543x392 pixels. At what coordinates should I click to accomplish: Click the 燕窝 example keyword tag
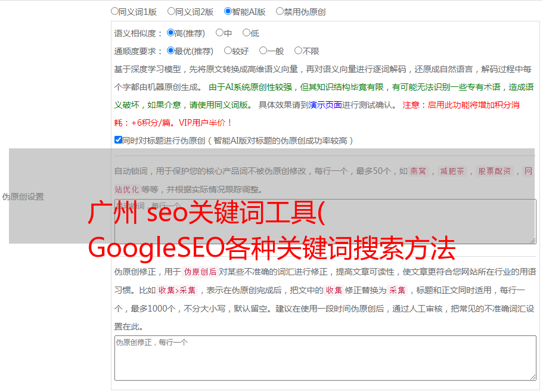pos(418,171)
